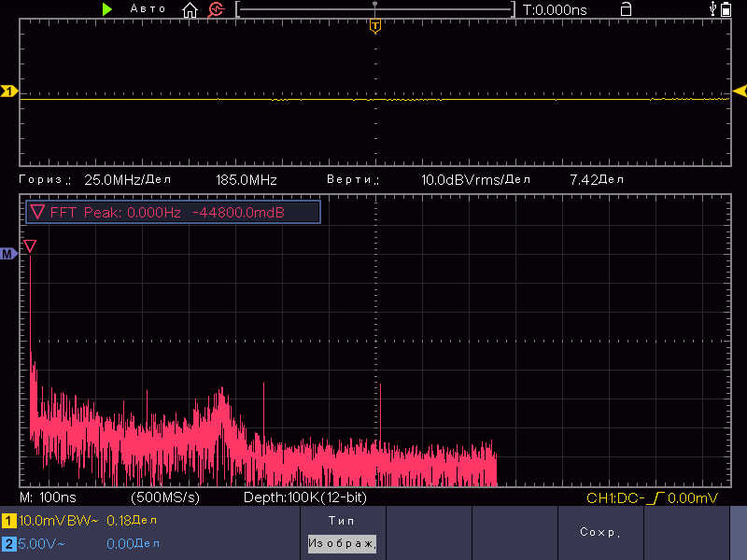Click the "Верти.:" vertical label
Viewport: 747px width, 560px height.
[x=353, y=179]
